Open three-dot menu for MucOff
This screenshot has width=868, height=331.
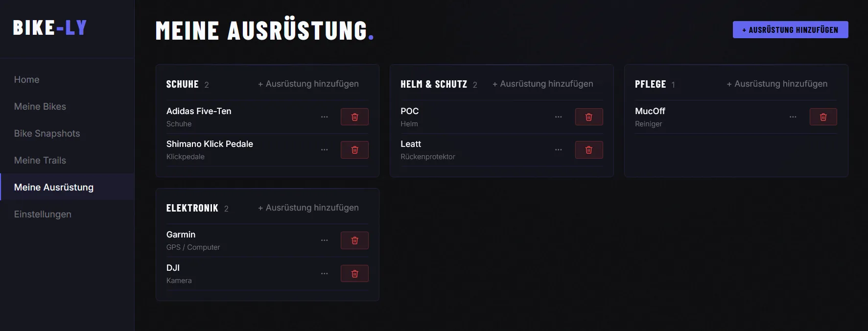(x=793, y=117)
